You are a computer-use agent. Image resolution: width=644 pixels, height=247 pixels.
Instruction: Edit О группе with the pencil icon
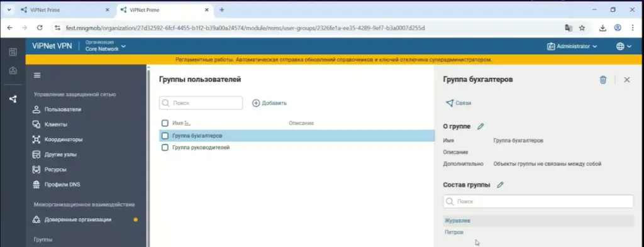point(480,126)
